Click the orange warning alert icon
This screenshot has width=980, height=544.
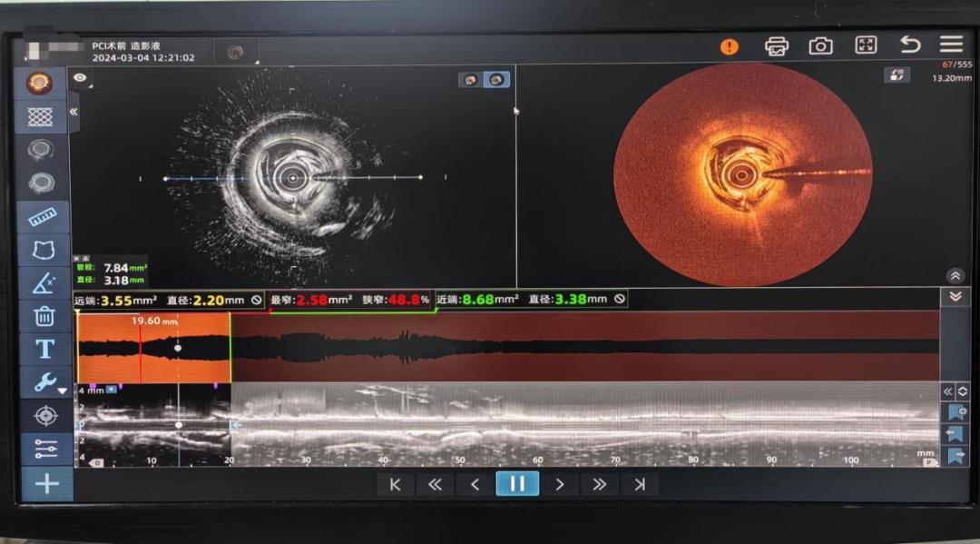point(729,47)
